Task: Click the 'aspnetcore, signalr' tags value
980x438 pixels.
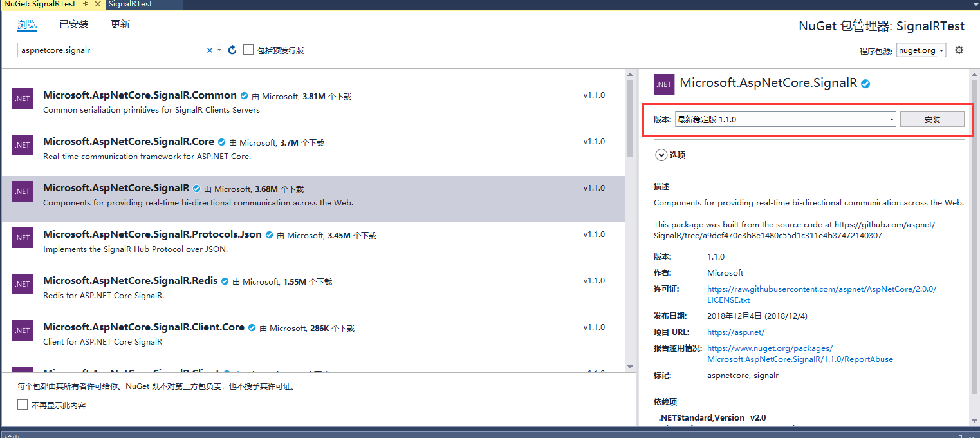Action: tap(743, 375)
